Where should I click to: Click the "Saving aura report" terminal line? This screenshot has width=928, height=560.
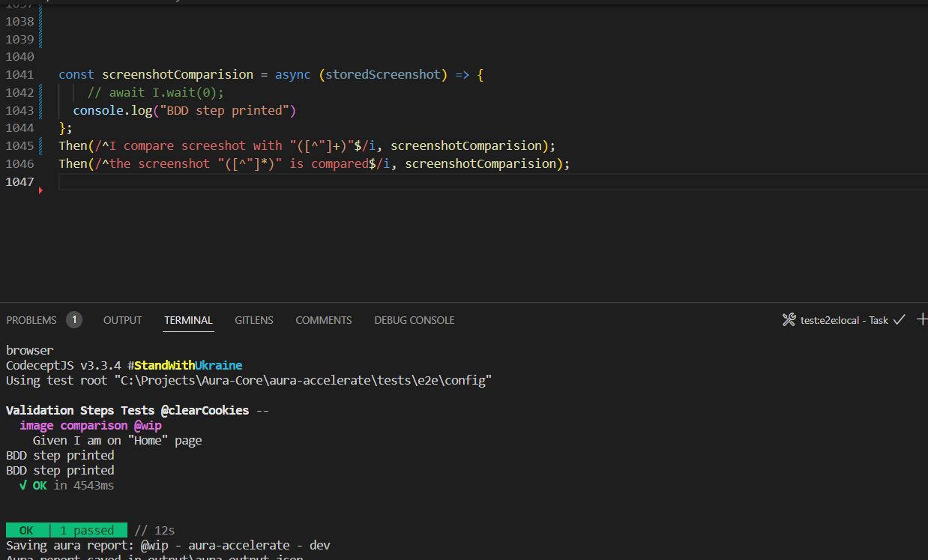pos(168,545)
